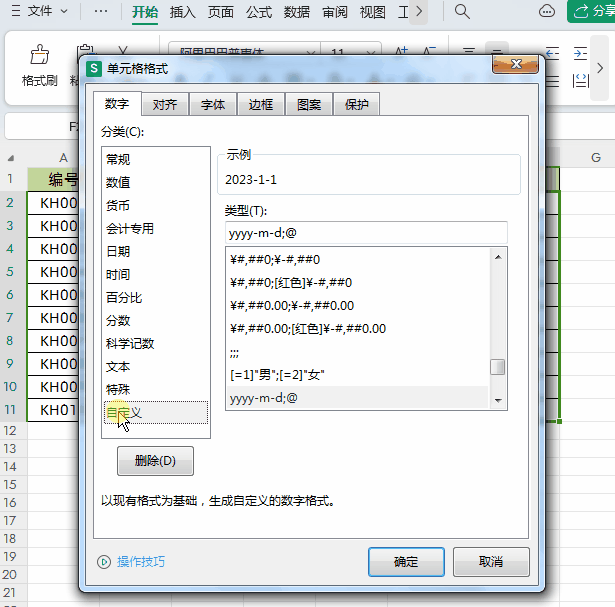Expand ribbon overflow chevron at right
615x607 pixels.
(600, 68)
